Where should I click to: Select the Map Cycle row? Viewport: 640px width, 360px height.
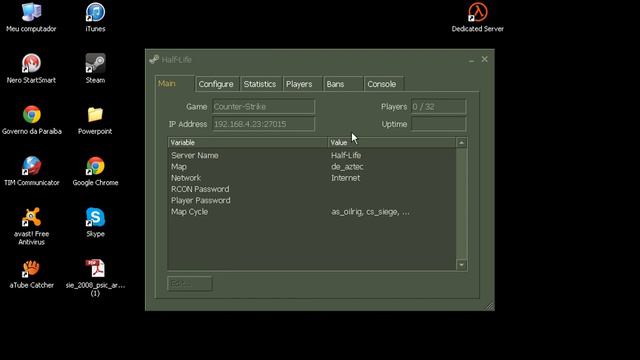tap(312, 212)
